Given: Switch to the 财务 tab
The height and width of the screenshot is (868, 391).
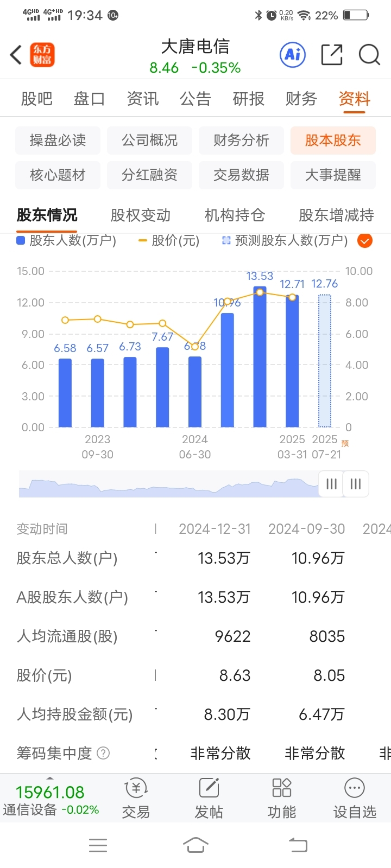Looking at the screenshot, I should click(301, 99).
